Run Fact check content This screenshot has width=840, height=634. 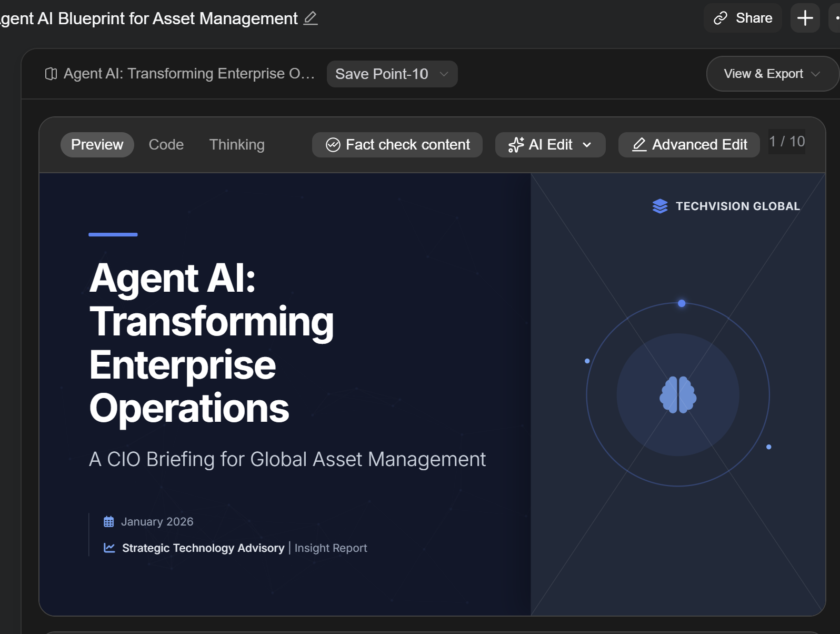tap(397, 145)
